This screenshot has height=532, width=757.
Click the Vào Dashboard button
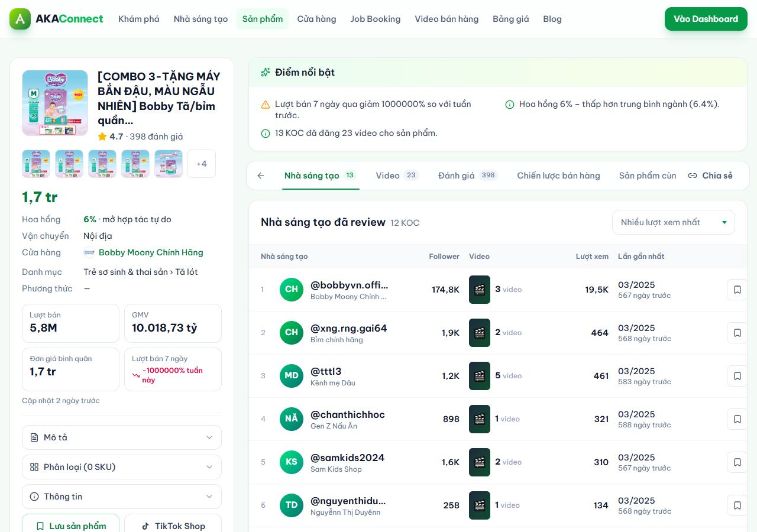(x=706, y=19)
